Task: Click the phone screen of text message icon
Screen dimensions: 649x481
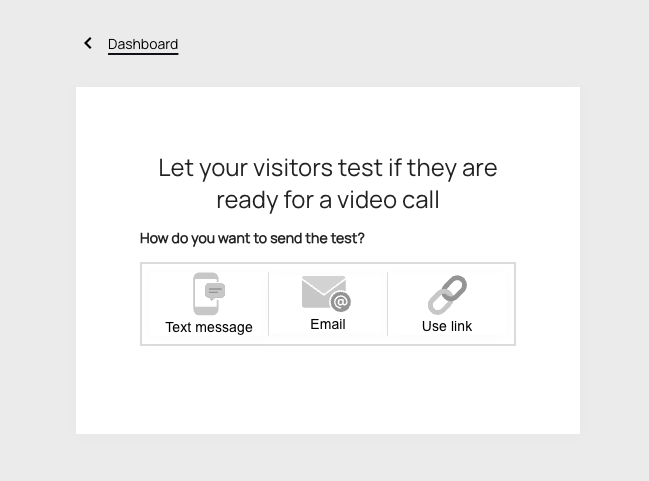Action: [206, 293]
